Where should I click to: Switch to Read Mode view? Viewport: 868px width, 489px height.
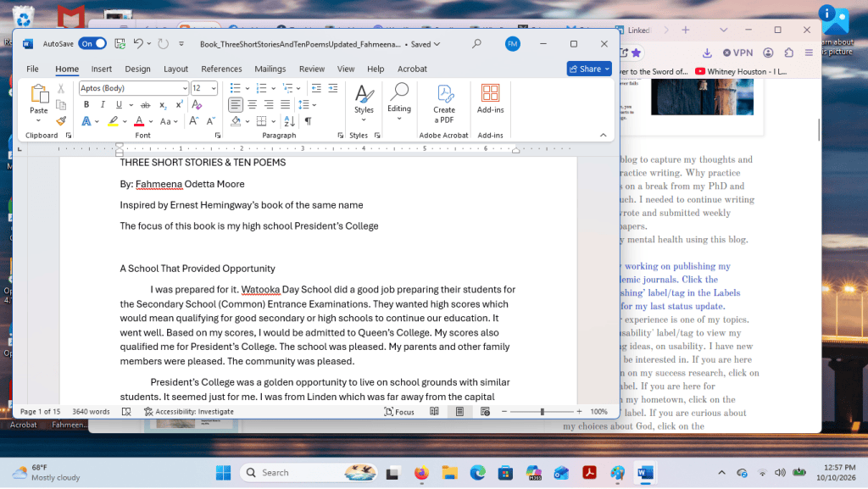point(435,412)
